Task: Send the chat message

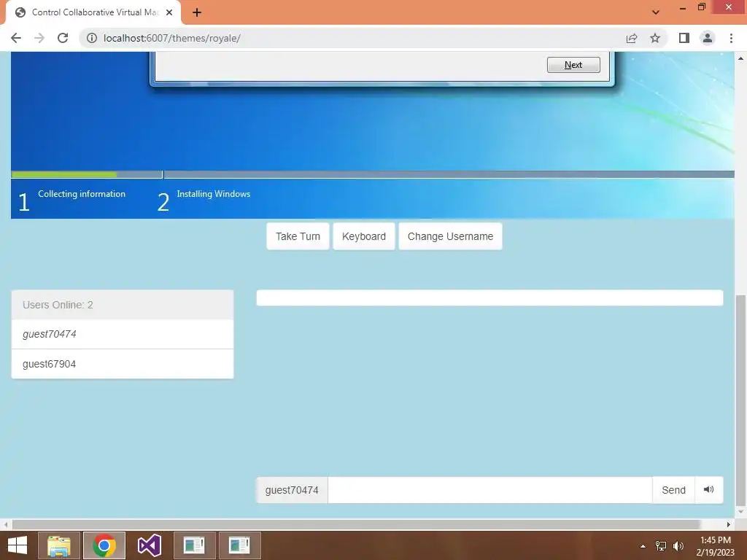Action: [673, 490]
